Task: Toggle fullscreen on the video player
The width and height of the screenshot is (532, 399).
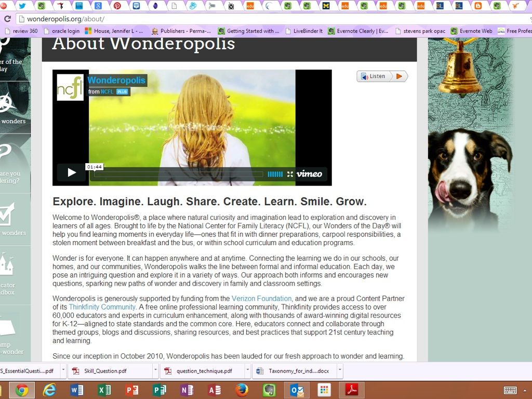Action: point(290,174)
